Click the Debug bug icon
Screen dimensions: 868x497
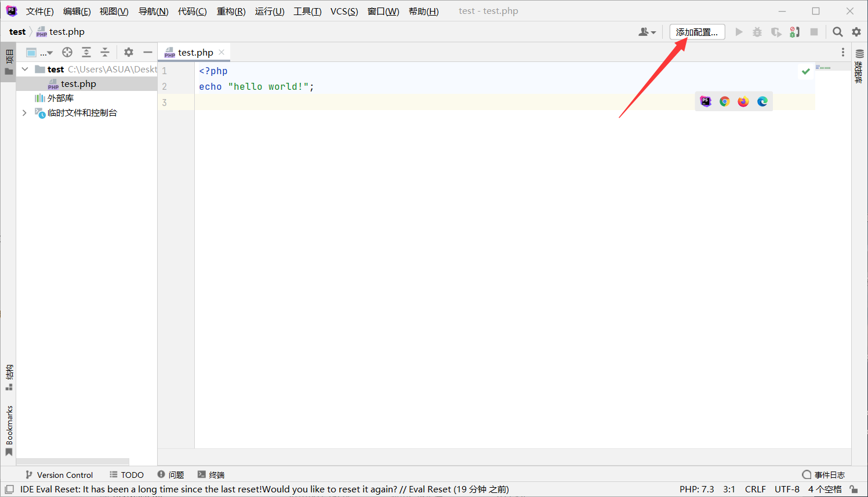pyautogui.click(x=757, y=32)
